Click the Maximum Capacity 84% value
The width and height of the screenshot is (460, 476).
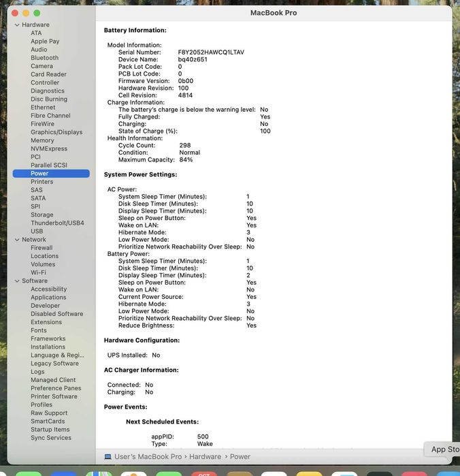[x=186, y=159]
